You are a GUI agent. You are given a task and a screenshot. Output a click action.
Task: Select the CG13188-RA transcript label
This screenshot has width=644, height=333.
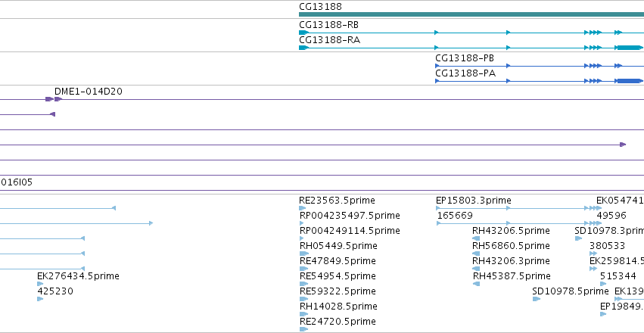click(329, 40)
